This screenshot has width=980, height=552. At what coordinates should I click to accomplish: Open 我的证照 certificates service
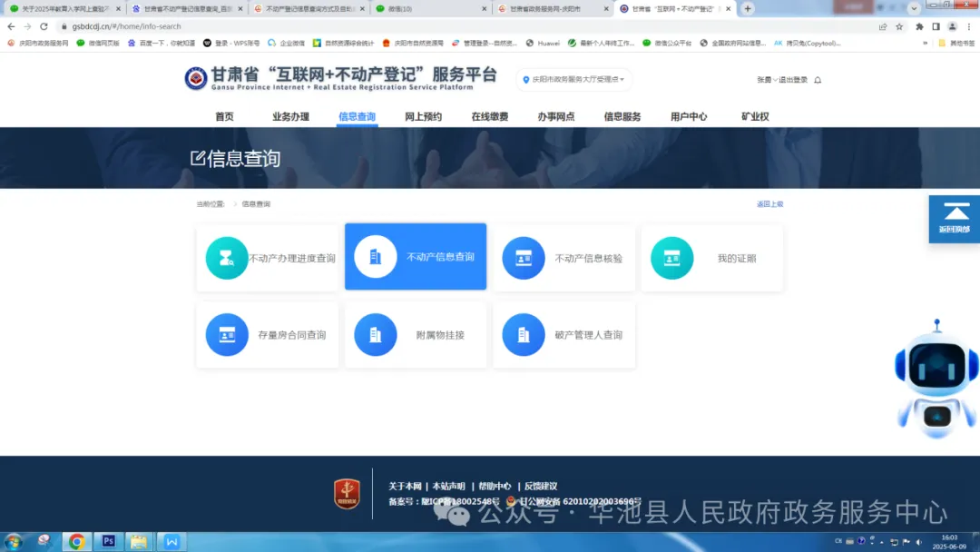point(672,256)
